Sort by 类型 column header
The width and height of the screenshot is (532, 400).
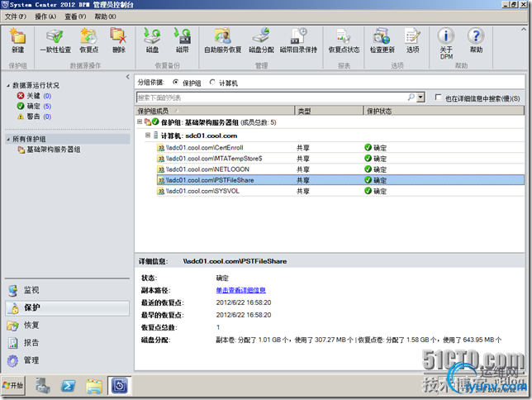(x=329, y=111)
